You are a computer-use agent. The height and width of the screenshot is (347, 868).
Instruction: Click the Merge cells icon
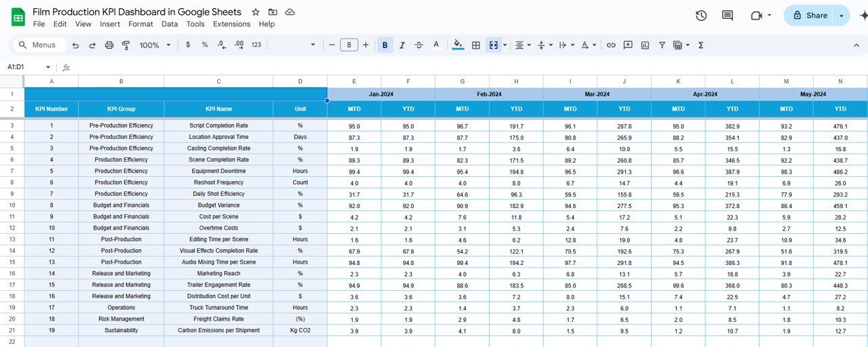click(x=494, y=45)
